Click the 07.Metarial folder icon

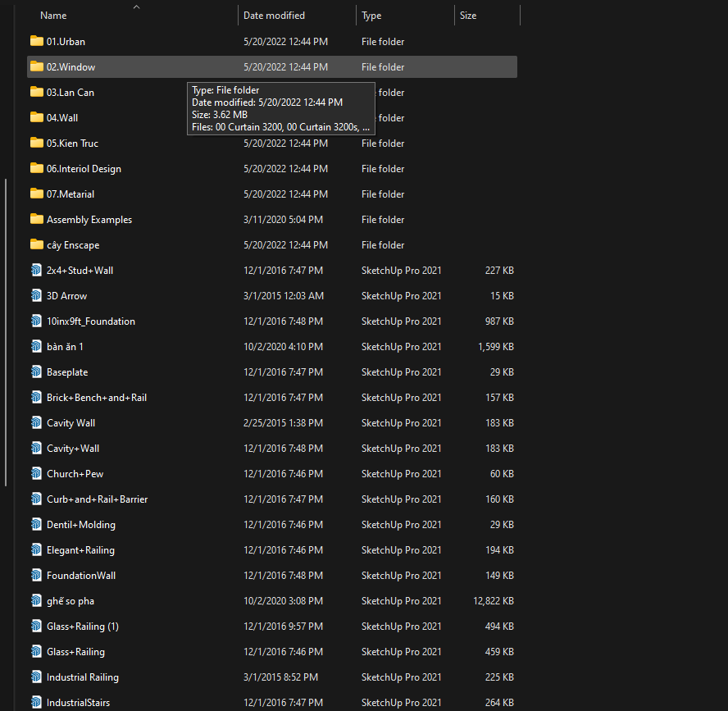coord(37,194)
